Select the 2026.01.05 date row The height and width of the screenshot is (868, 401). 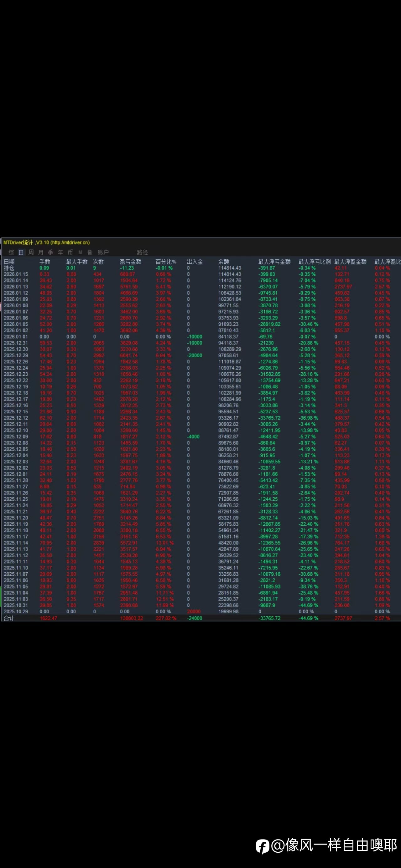16,324
